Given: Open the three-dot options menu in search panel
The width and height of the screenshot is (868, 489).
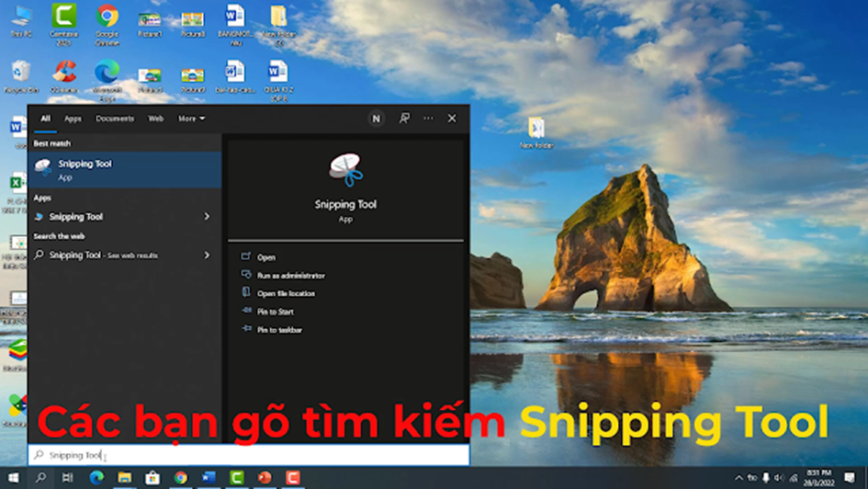Looking at the screenshot, I should [x=428, y=118].
